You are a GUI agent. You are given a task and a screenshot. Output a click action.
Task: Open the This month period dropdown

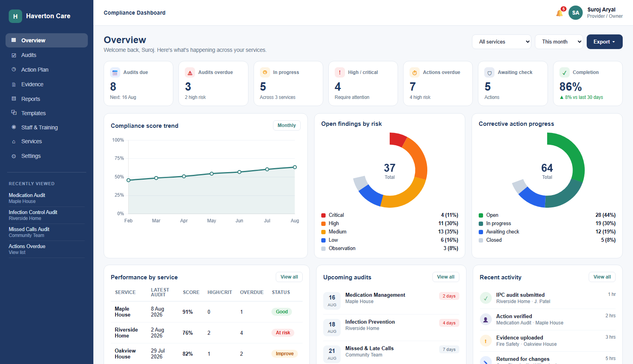click(x=559, y=42)
